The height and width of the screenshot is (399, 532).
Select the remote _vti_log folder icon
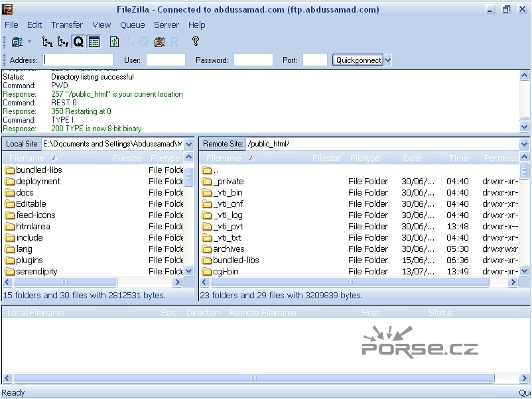coord(206,215)
